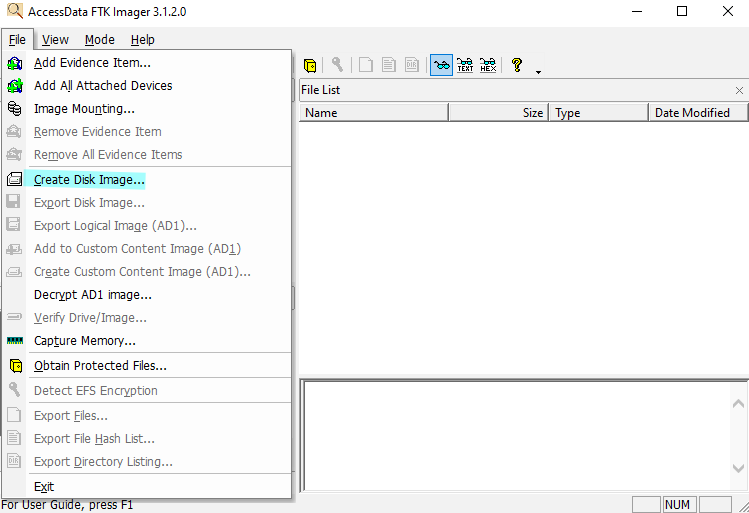
Task: Toggle automatic file view glasses icon
Action: pyautogui.click(x=441, y=65)
